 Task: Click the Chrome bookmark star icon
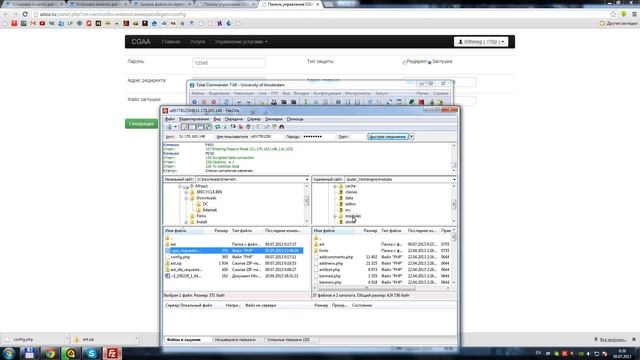pos(613,14)
